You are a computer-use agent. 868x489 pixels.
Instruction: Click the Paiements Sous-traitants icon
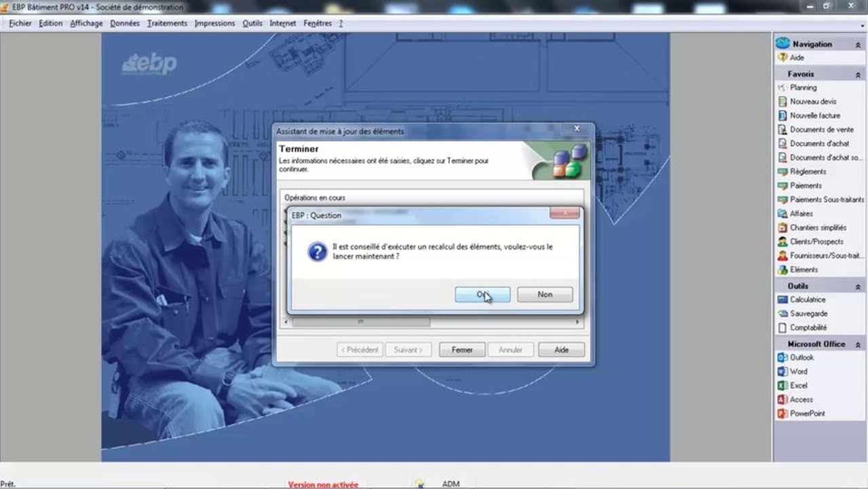pyautogui.click(x=782, y=200)
